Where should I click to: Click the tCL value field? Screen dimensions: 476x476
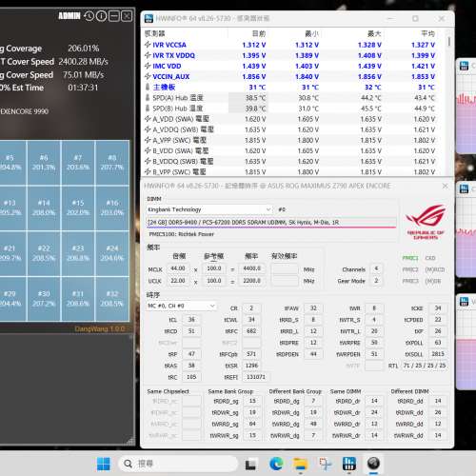[x=191, y=320]
